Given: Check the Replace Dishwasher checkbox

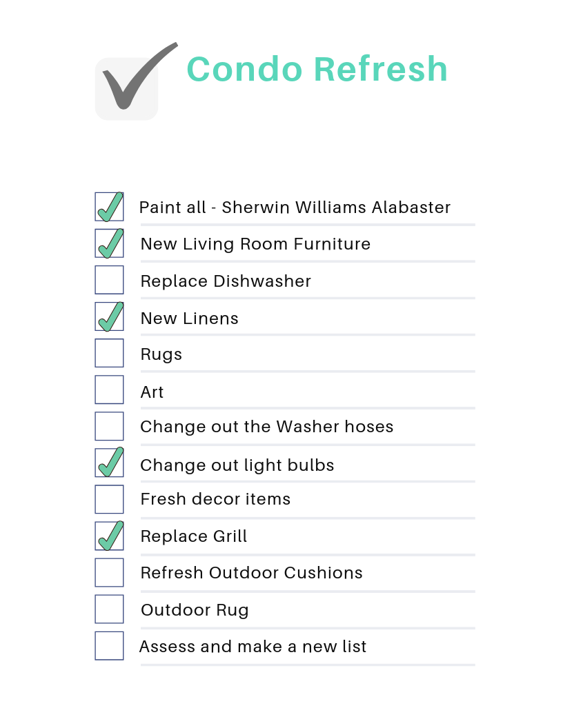Looking at the screenshot, I should click(x=109, y=280).
